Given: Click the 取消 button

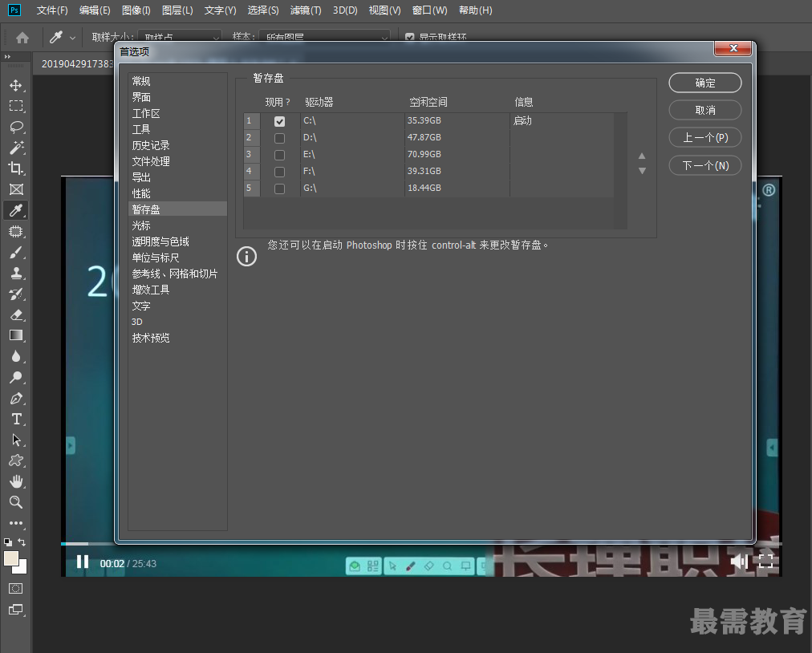Looking at the screenshot, I should click(705, 110).
